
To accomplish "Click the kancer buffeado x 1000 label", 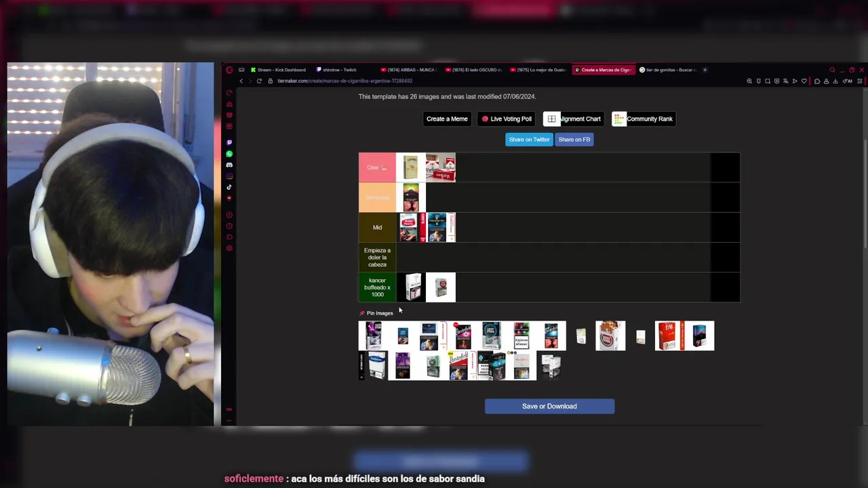I will pyautogui.click(x=377, y=287).
